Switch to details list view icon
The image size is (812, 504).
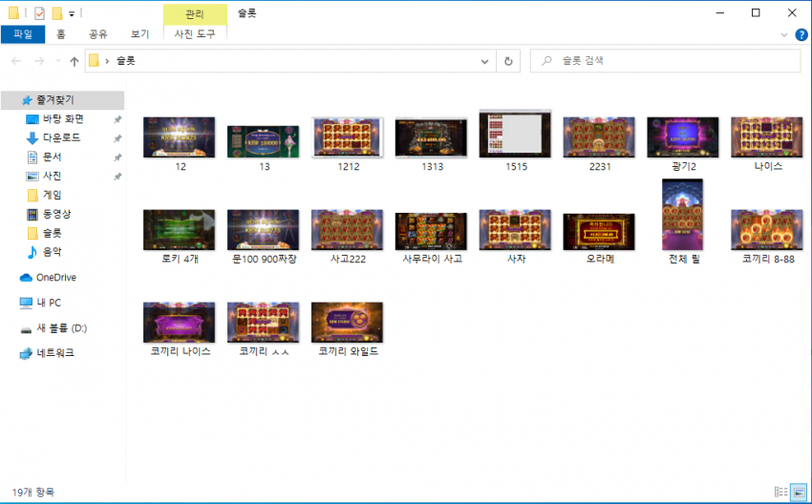[780, 492]
